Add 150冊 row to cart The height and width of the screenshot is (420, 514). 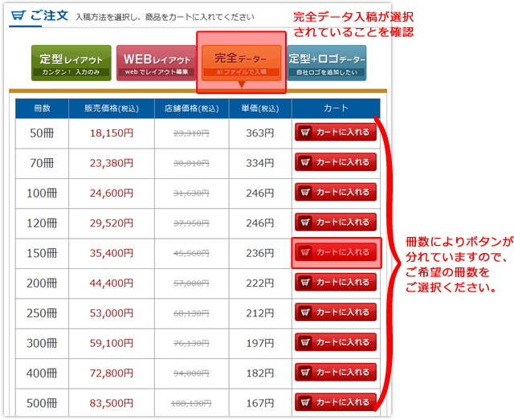pyautogui.click(x=336, y=252)
